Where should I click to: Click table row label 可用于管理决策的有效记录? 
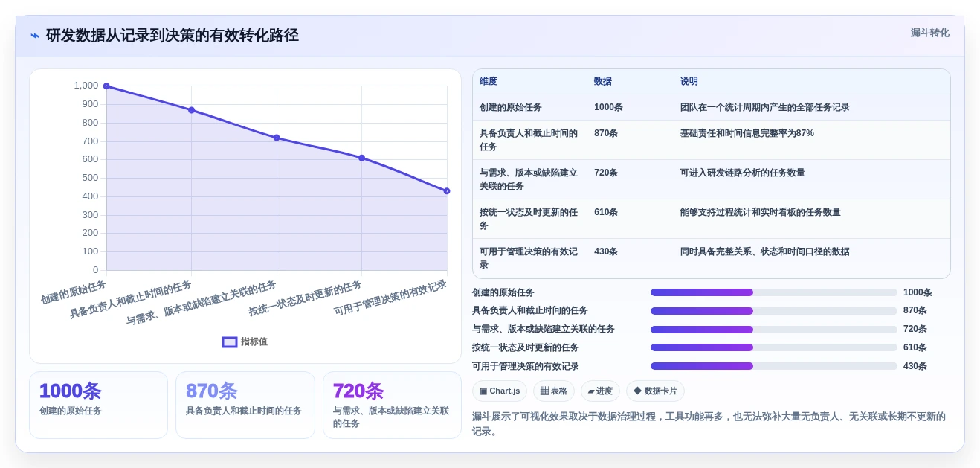pos(529,258)
